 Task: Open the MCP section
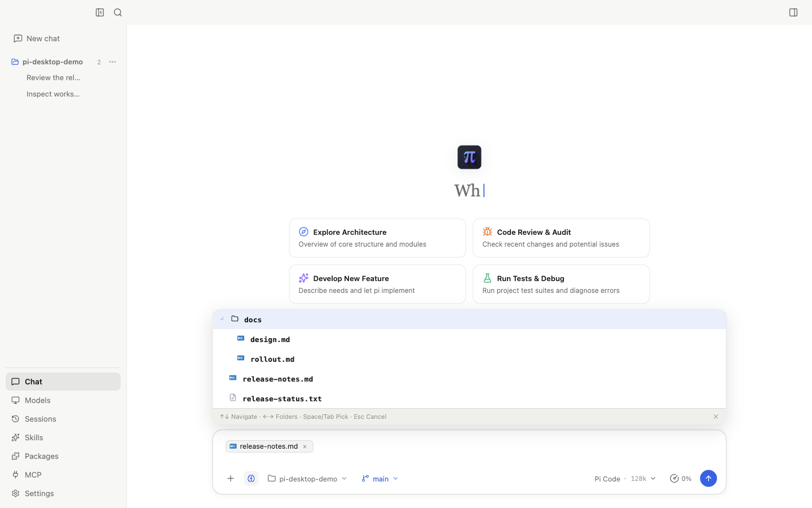63,475
